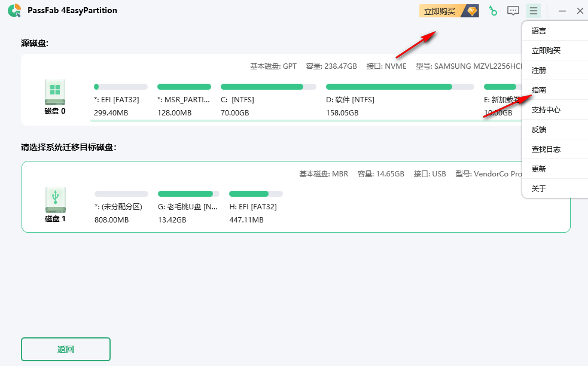The height and width of the screenshot is (366, 588).
Task: Click the G: 老毛桃U盘 partition bar
Action: [x=188, y=194]
